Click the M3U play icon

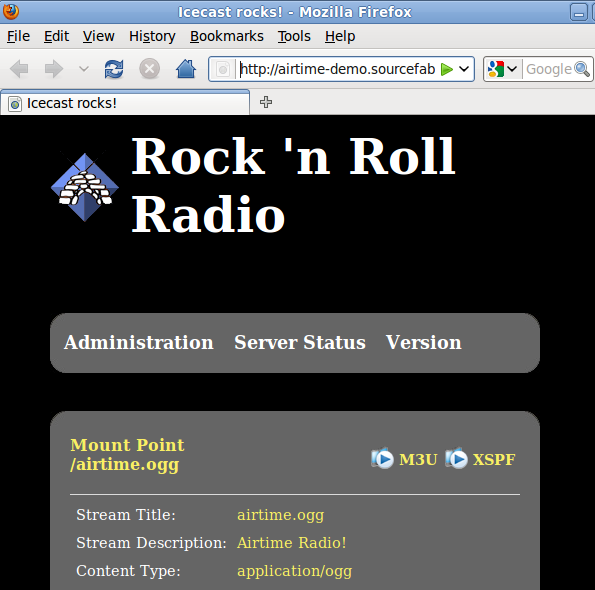click(382, 458)
